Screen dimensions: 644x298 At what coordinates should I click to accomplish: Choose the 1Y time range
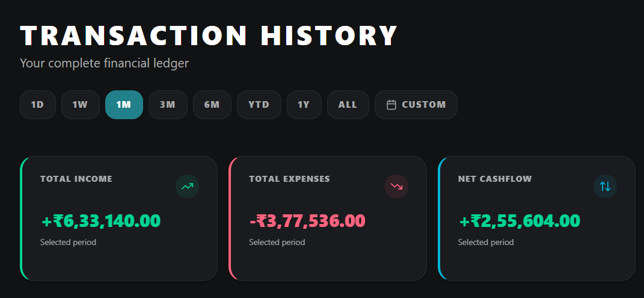(x=304, y=105)
